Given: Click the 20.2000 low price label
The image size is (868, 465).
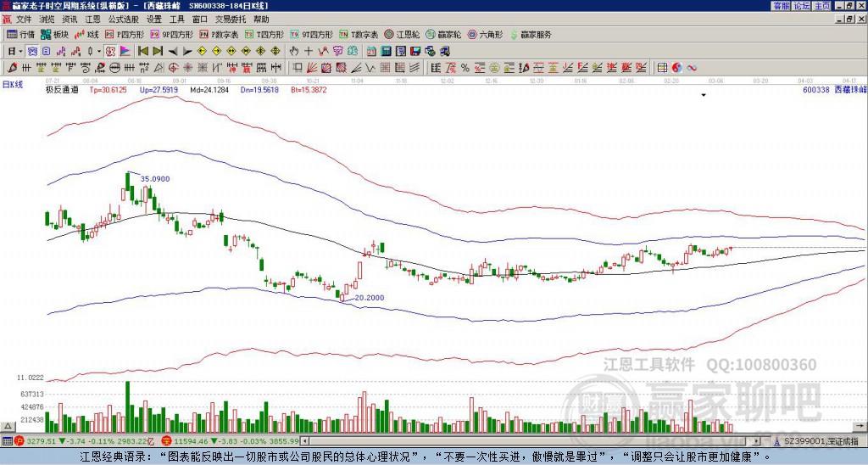Looking at the screenshot, I should coord(370,298).
